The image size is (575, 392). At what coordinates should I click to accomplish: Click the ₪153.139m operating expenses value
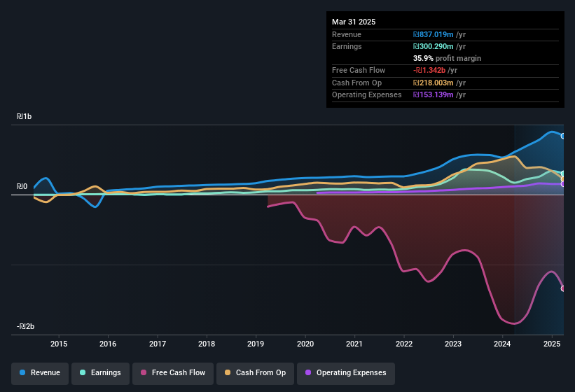coord(433,95)
